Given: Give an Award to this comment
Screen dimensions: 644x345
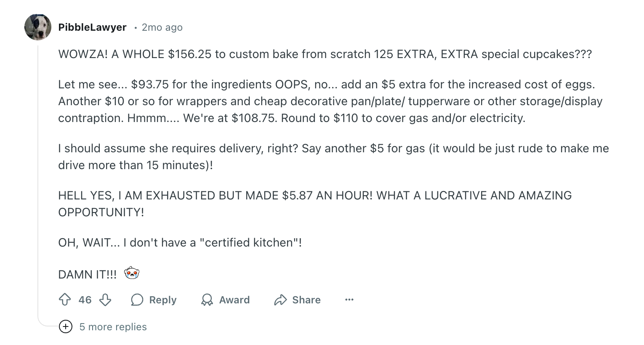Looking at the screenshot, I should (x=234, y=300).
